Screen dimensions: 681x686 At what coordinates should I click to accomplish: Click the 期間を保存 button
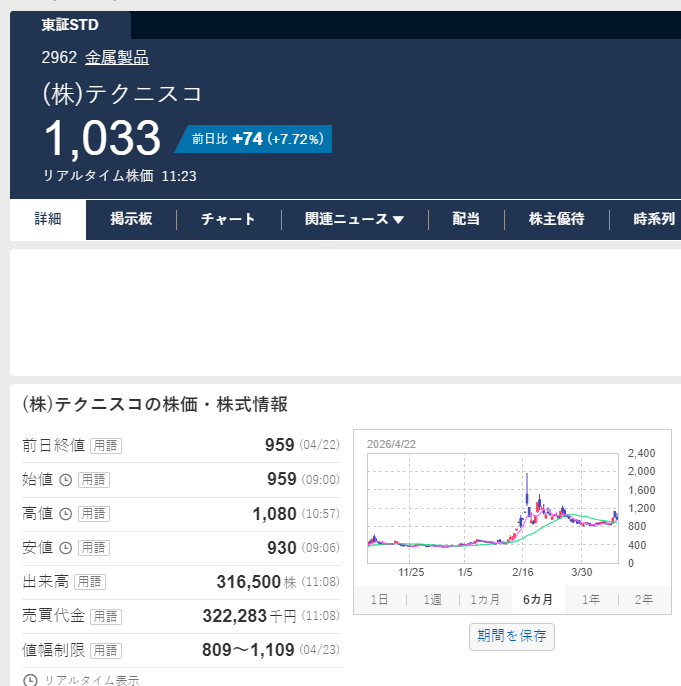coord(512,637)
